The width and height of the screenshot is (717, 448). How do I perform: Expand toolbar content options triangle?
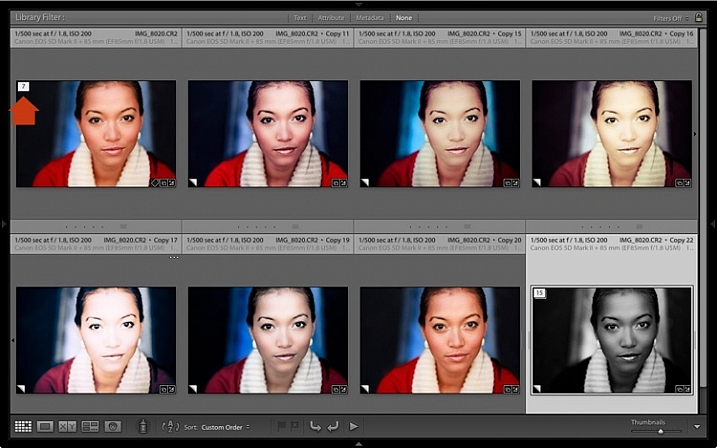[x=697, y=427]
